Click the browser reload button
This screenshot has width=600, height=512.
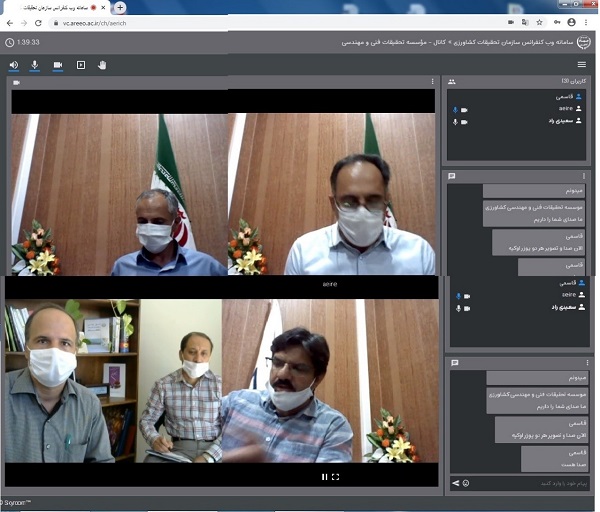pyautogui.click(x=39, y=22)
